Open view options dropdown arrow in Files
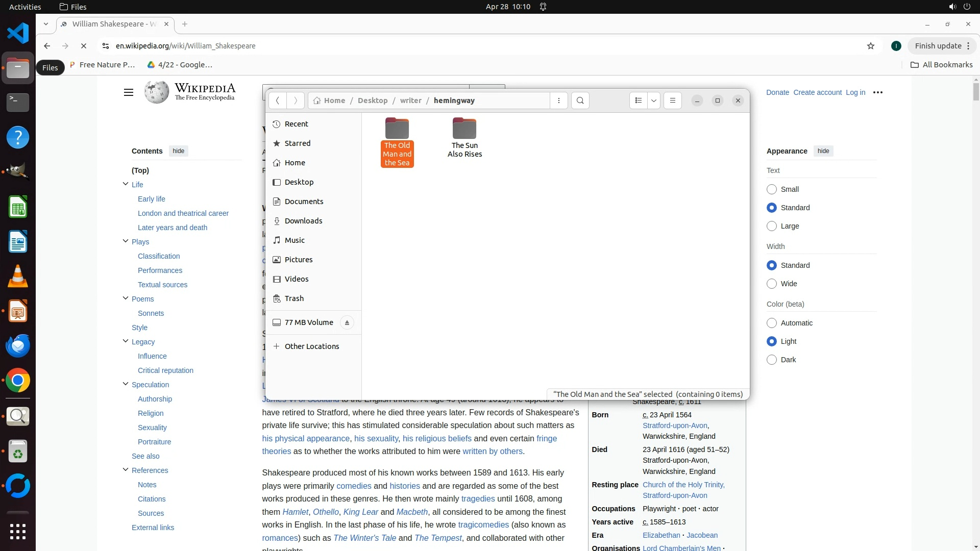The width and height of the screenshot is (980, 551). [x=654, y=101]
